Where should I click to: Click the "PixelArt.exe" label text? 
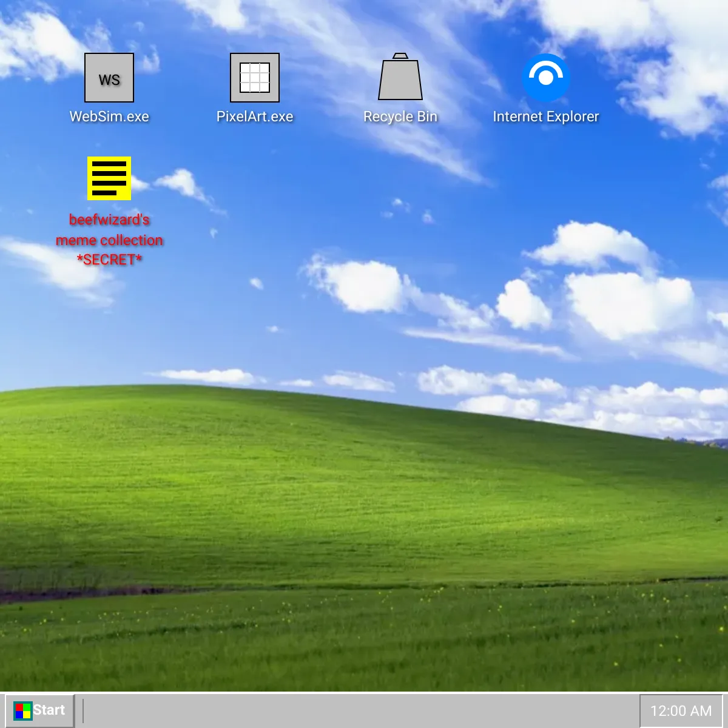(255, 116)
